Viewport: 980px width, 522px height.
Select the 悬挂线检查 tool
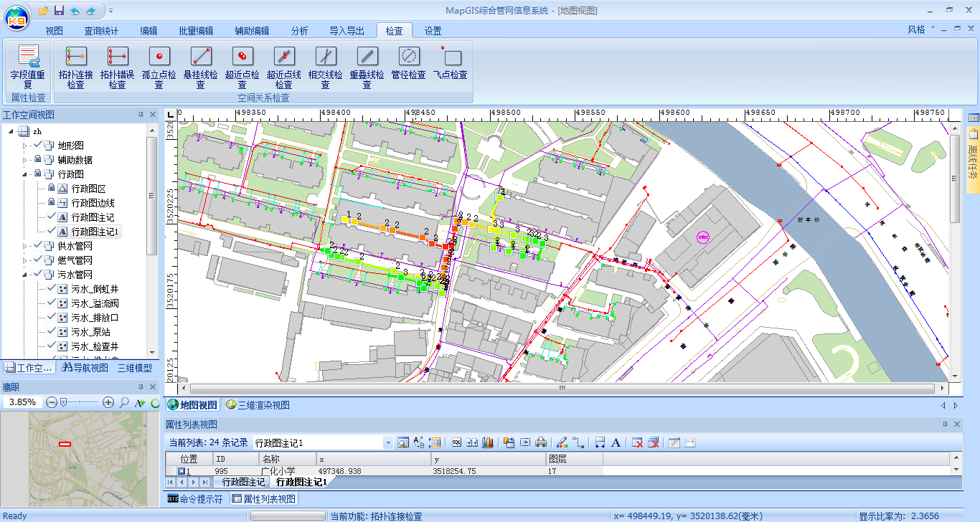click(201, 67)
